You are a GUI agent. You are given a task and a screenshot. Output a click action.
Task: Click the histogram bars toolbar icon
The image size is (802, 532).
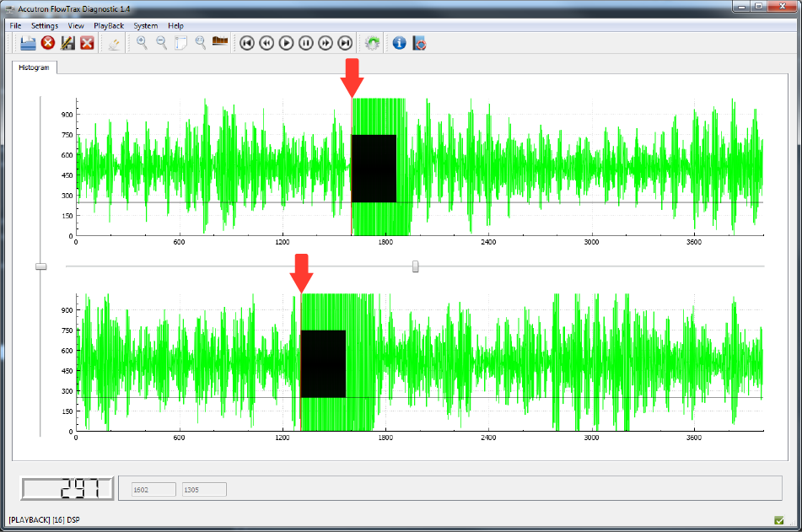221,42
